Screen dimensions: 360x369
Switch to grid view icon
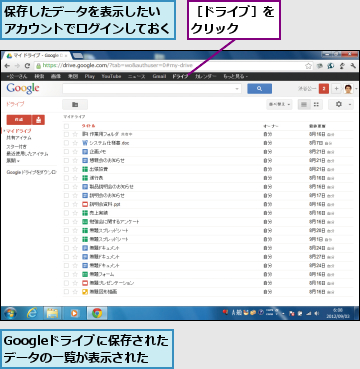pyautogui.click(x=316, y=105)
